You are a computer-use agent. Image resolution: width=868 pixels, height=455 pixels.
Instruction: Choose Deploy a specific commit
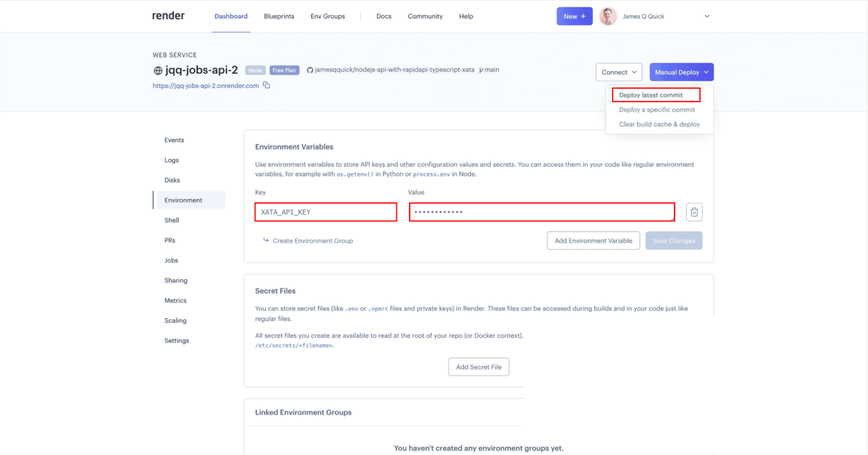click(x=657, y=110)
